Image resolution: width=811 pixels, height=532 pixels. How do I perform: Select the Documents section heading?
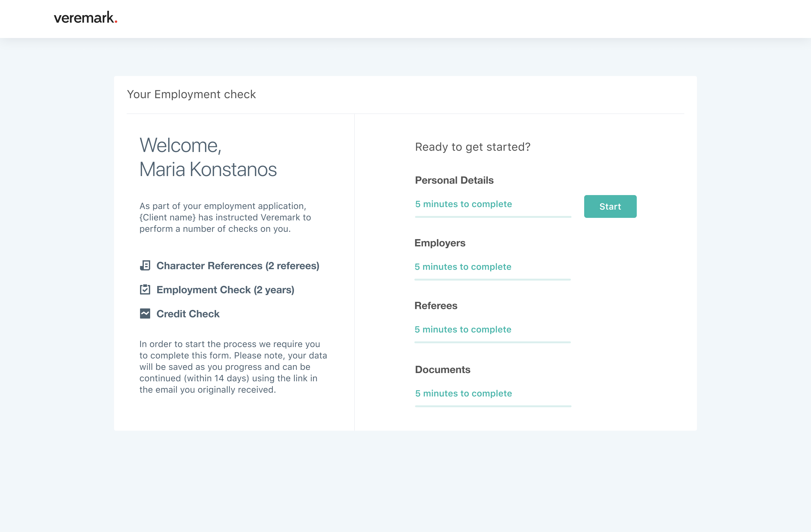point(442,370)
